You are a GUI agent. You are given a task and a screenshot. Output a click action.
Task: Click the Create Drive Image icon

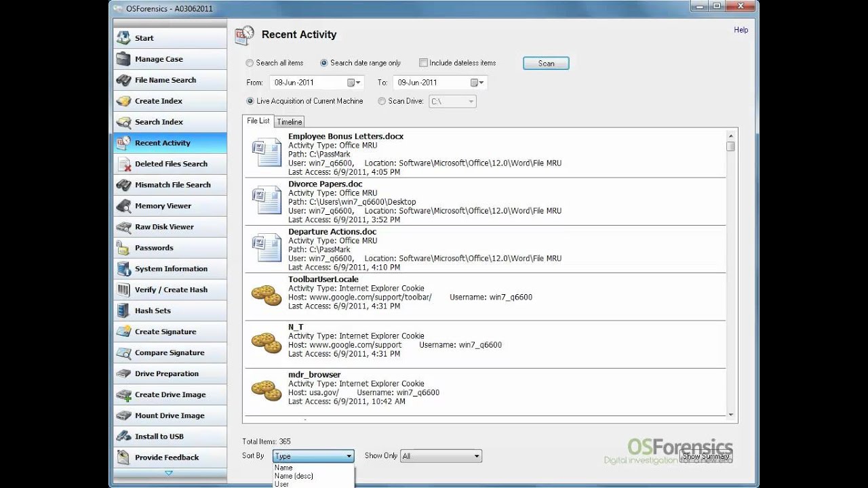(x=123, y=395)
